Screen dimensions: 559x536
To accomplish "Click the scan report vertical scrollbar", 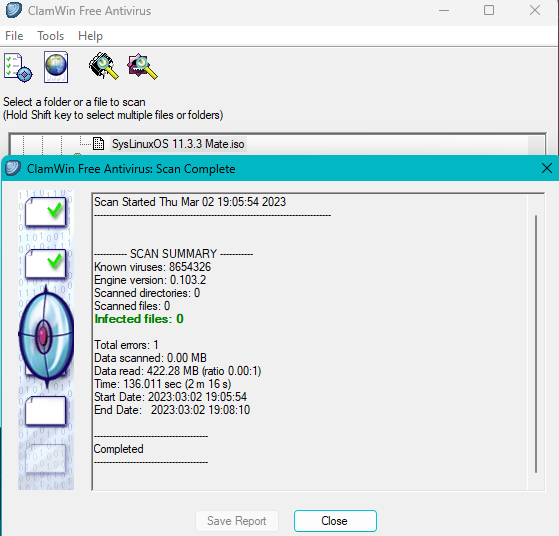I will click(536, 344).
